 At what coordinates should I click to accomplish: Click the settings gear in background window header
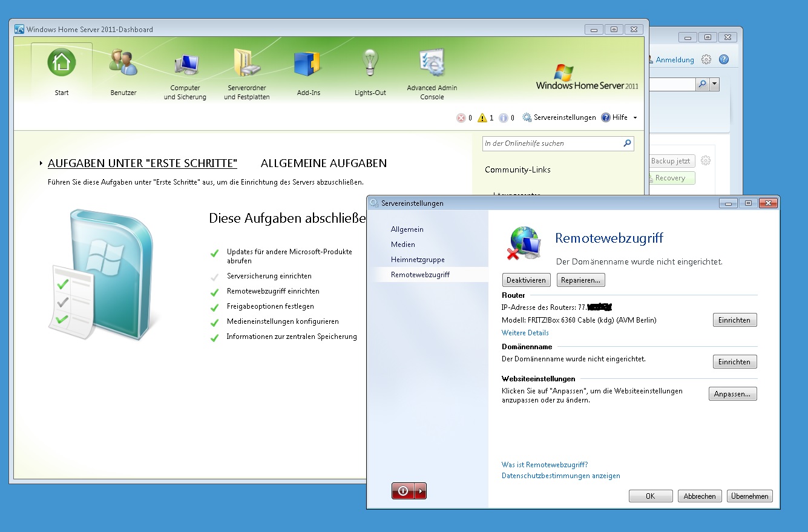[706, 59]
